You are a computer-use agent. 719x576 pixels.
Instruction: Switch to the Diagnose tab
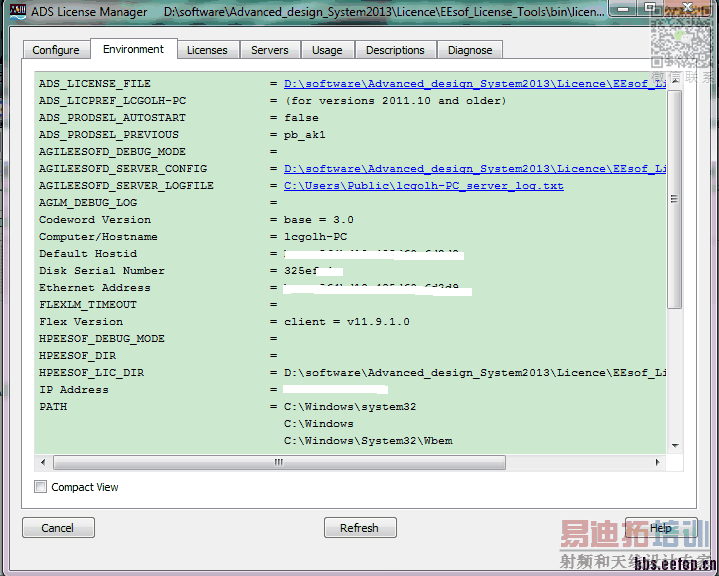[470, 50]
